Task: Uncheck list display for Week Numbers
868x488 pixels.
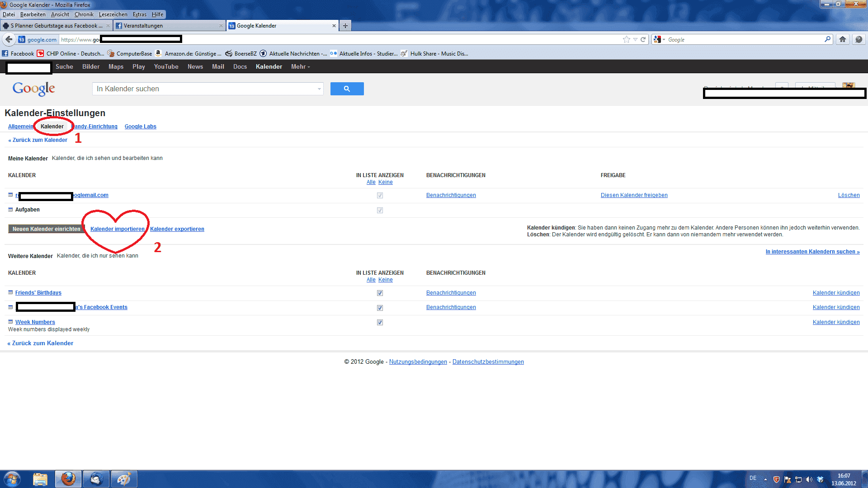Action: (x=380, y=323)
